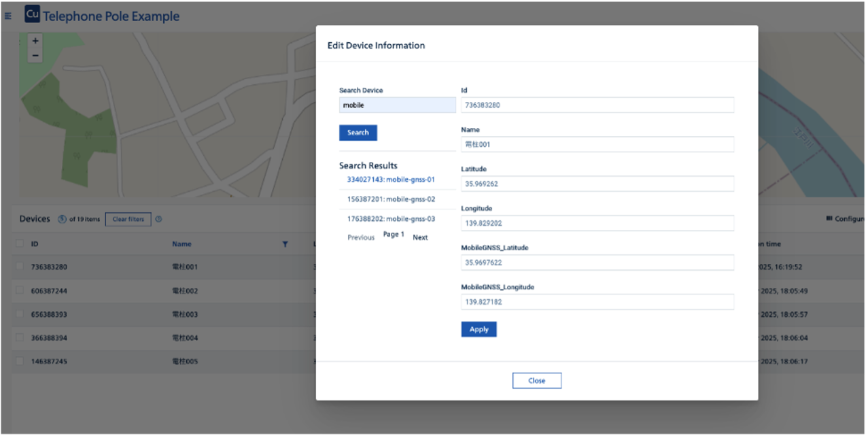Focus the MobileGNSS_Latitude text field
This screenshot has width=868, height=436.
point(597,263)
